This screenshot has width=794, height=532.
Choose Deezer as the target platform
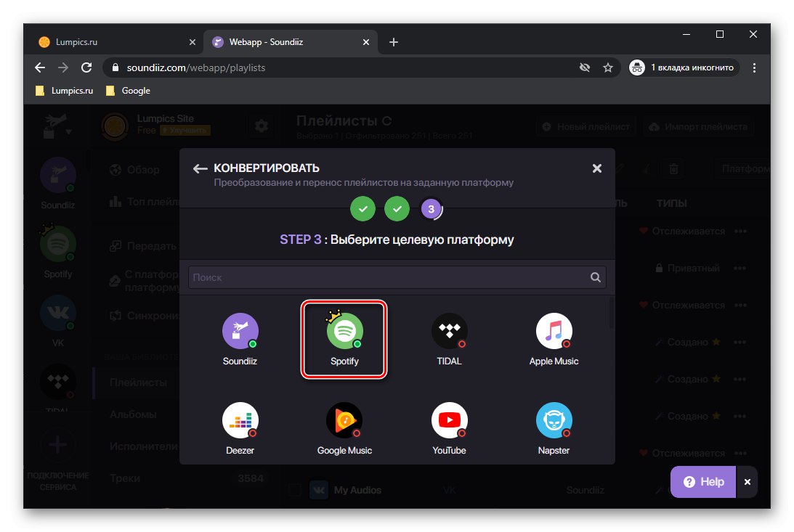[x=240, y=428]
